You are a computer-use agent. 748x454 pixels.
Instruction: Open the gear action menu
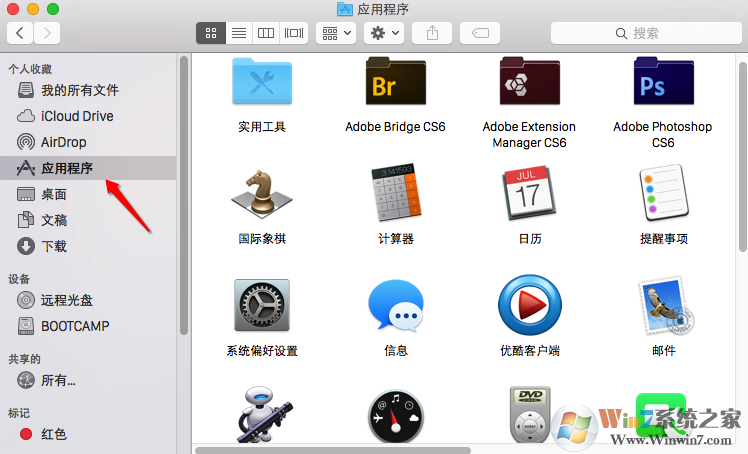(384, 33)
